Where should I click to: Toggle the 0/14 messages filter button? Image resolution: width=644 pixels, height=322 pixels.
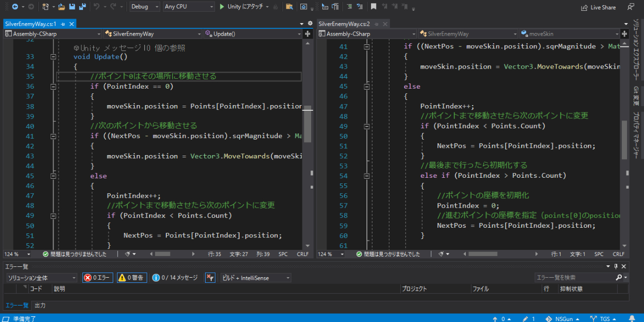click(175, 278)
